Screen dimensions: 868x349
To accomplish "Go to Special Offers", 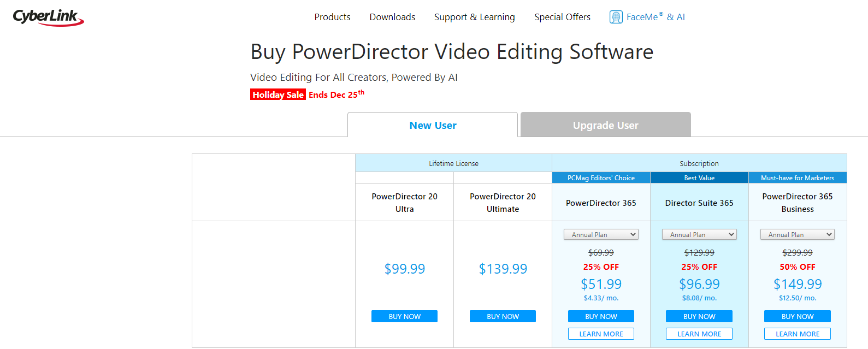I will [x=562, y=17].
